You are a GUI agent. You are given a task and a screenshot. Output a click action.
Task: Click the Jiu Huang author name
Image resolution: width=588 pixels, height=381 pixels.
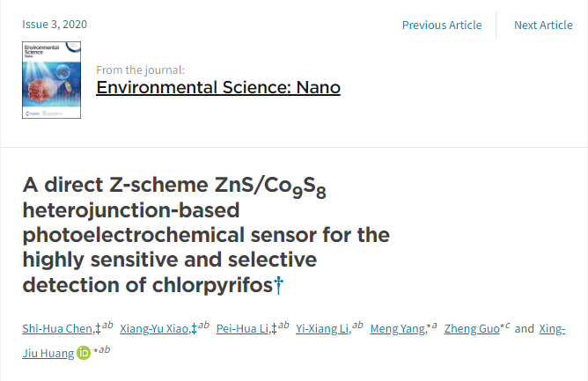tap(48, 353)
